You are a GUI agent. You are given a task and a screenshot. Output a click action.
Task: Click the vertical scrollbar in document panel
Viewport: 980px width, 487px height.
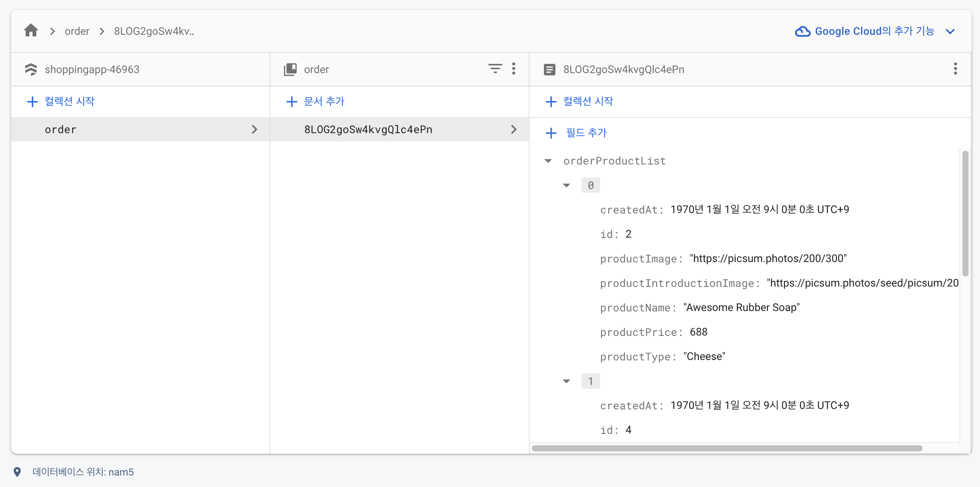[x=965, y=213]
